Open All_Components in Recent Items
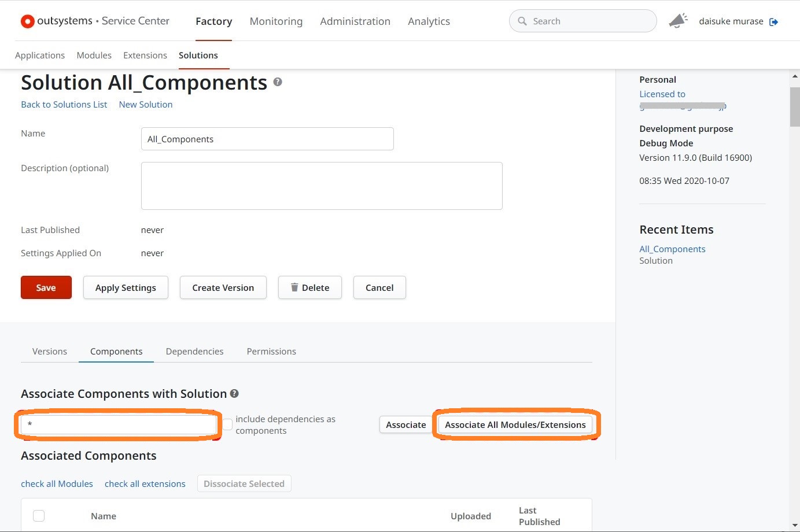 pyautogui.click(x=672, y=249)
